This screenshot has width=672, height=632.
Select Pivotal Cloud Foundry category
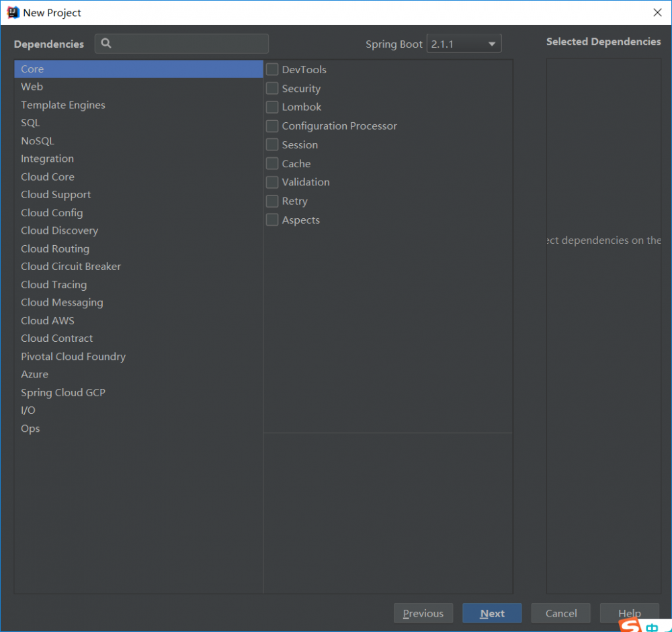[138, 357]
